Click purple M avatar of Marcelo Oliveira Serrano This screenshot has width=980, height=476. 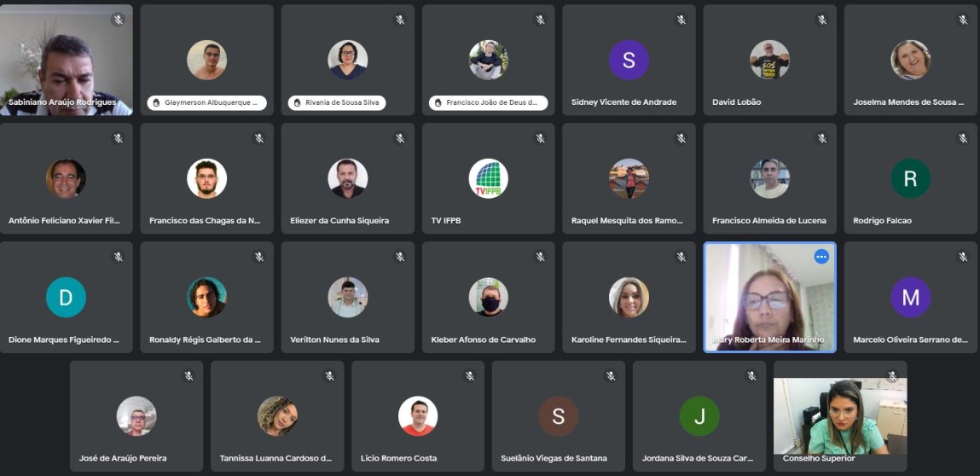tap(911, 297)
